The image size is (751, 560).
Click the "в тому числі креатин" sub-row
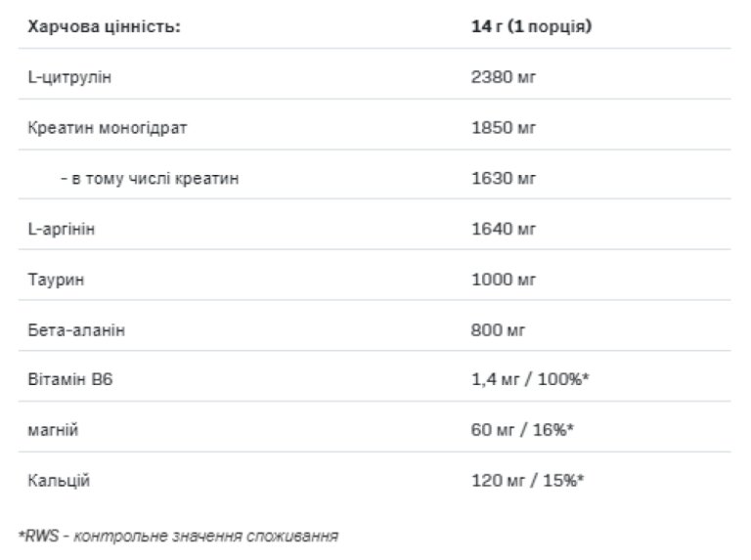coord(149,178)
